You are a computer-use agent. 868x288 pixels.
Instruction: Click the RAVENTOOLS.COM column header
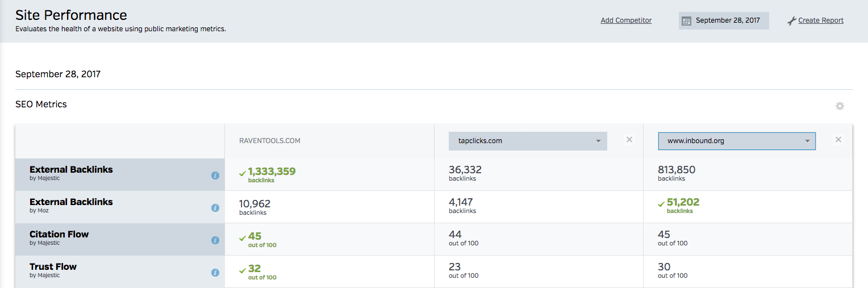[270, 141]
